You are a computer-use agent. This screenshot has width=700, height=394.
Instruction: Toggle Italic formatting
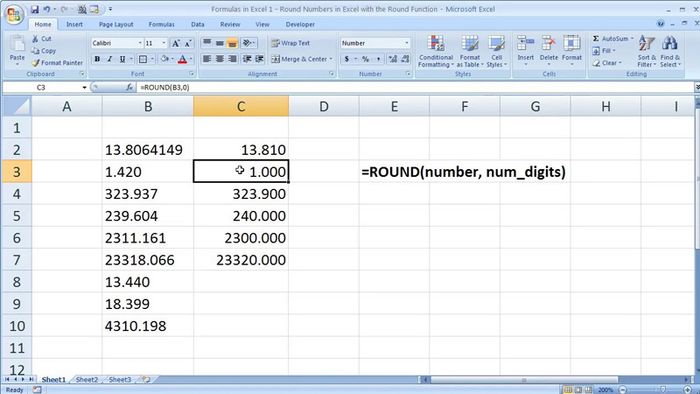109,59
